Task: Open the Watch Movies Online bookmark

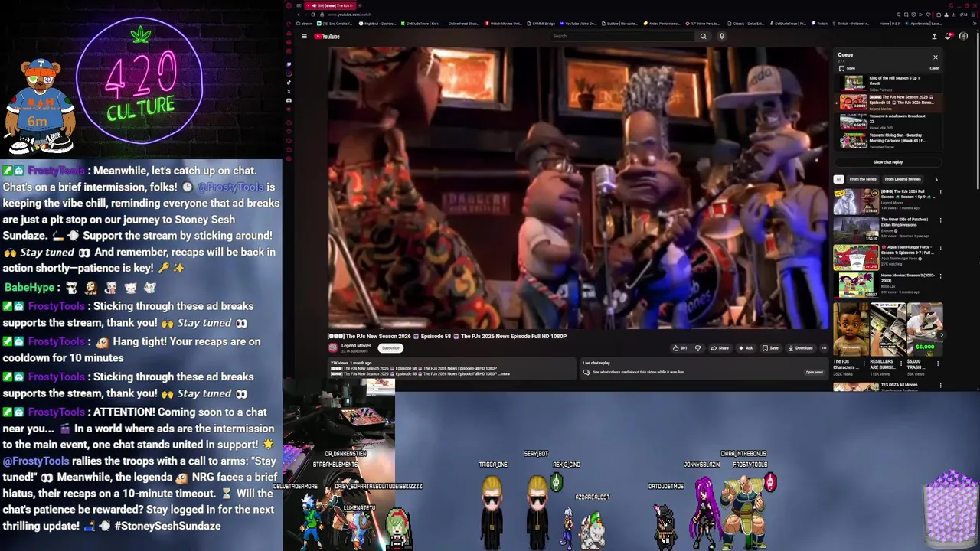Action: (504, 24)
